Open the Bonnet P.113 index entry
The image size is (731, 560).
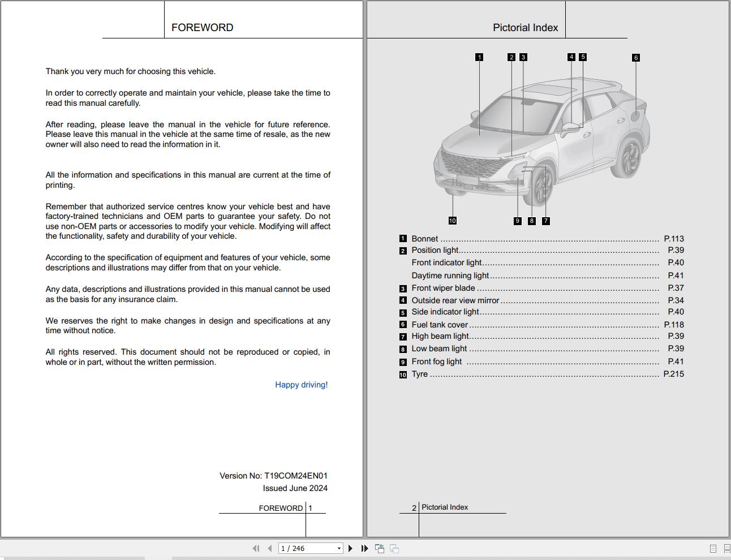(x=425, y=238)
